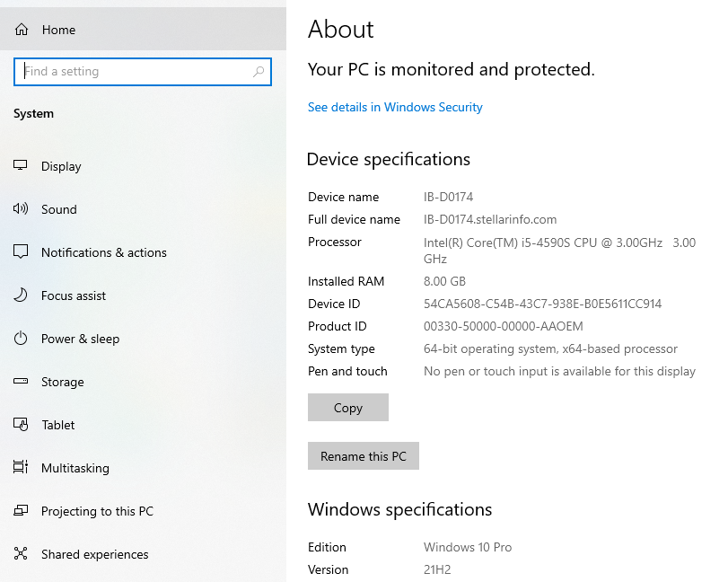Viewport: 728px width, 582px height.
Task: Open Sound settings page
Action: tap(143, 209)
